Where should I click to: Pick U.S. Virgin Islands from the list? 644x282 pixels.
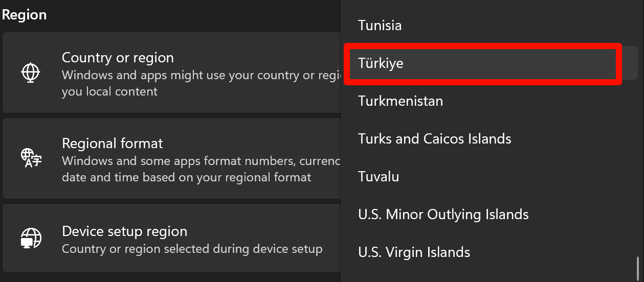(414, 252)
